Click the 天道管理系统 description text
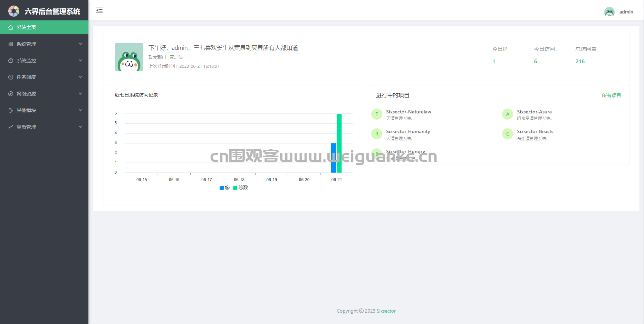The image size is (644, 324). pyautogui.click(x=400, y=119)
